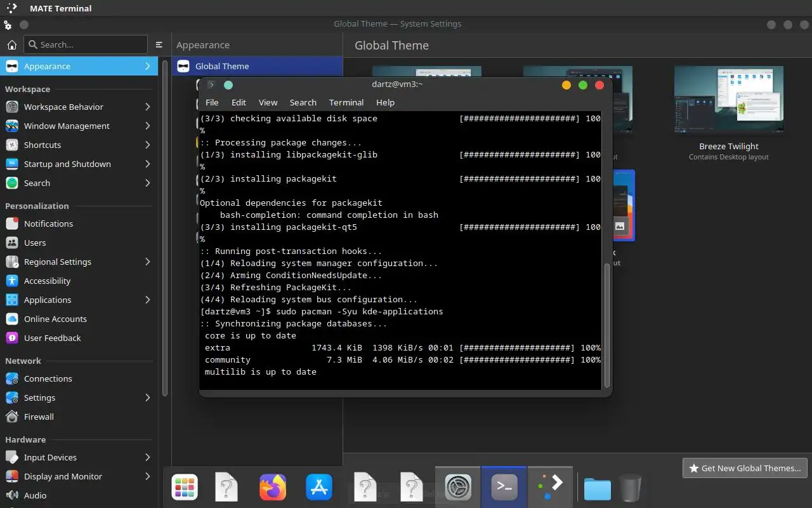Open the terminal Search menu
812x508 pixels.
303,102
